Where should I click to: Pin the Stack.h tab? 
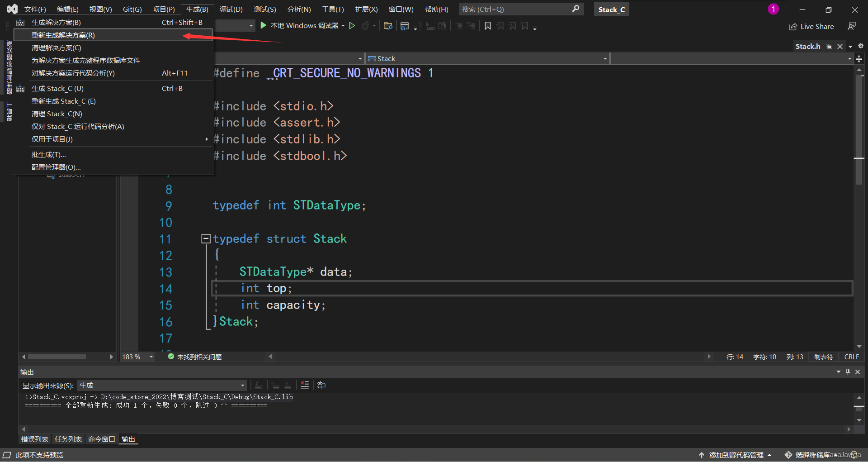tap(829, 47)
